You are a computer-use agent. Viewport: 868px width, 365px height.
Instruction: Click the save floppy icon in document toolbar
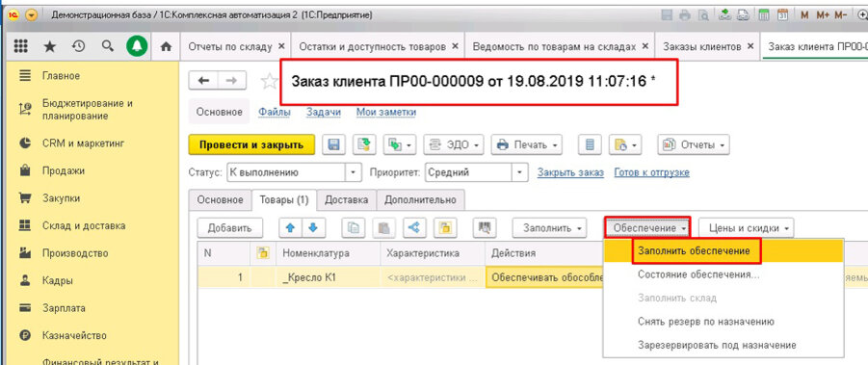[333, 144]
